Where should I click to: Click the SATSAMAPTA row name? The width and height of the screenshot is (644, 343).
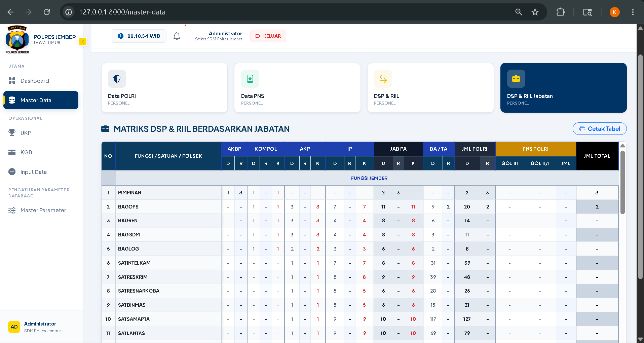click(x=134, y=319)
